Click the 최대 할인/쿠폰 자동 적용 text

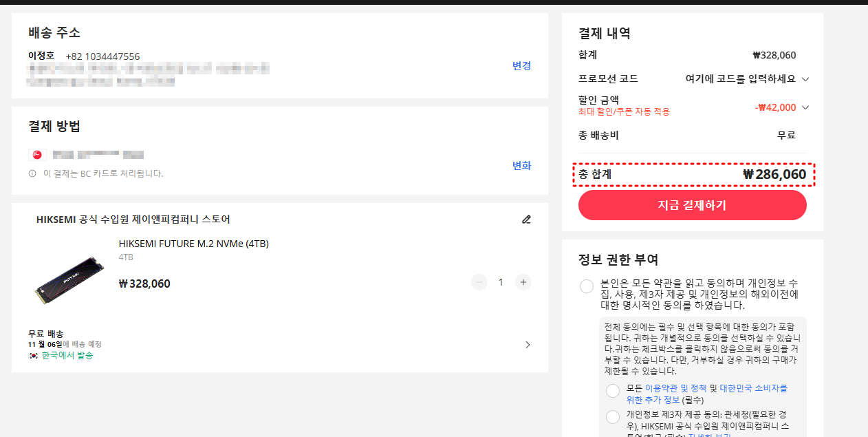(624, 111)
